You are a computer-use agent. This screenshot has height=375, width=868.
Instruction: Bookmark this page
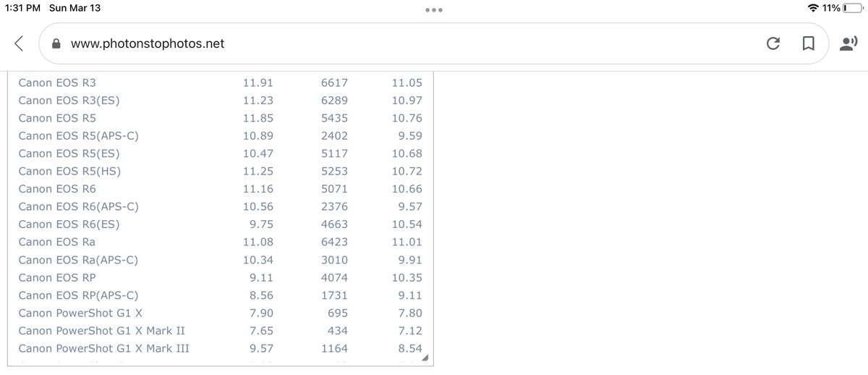coord(808,44)
